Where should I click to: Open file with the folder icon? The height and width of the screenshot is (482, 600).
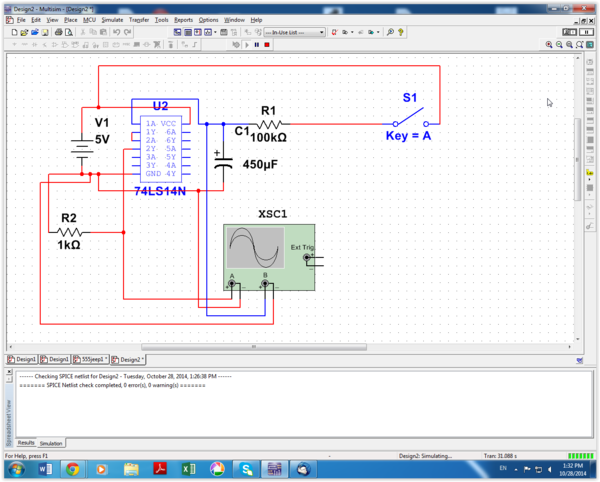click(x=24, y=32)
